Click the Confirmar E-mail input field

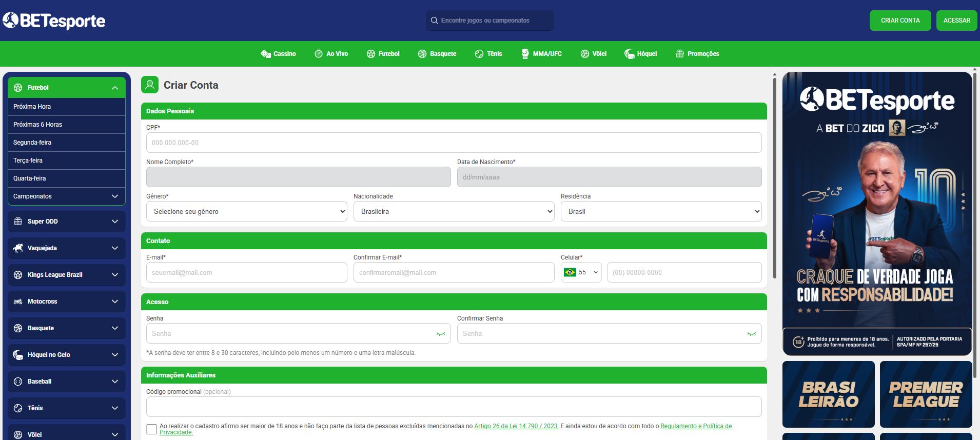coord(454,272)
